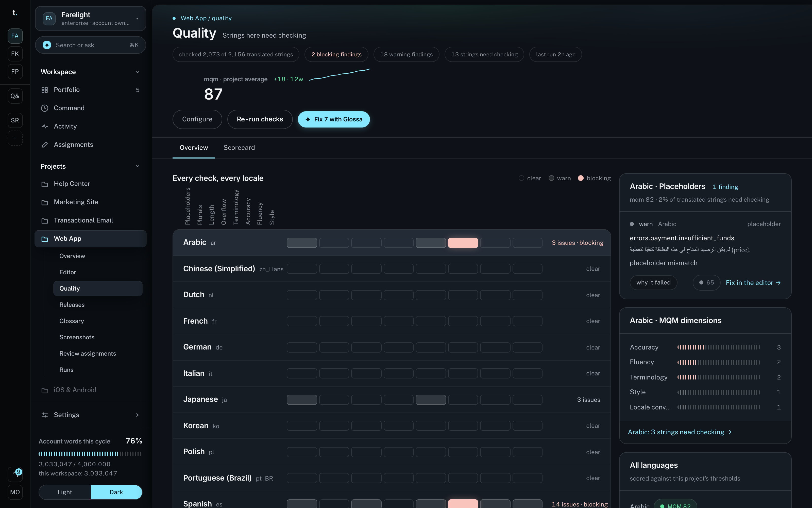Select the Chinese (Simplified) row

[x=391, y=269]
